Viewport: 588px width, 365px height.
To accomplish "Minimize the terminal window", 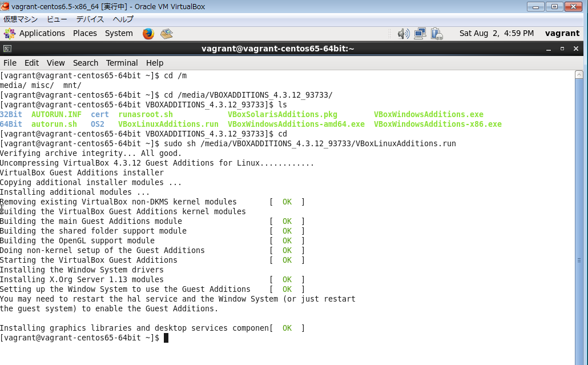I will 548,49.
